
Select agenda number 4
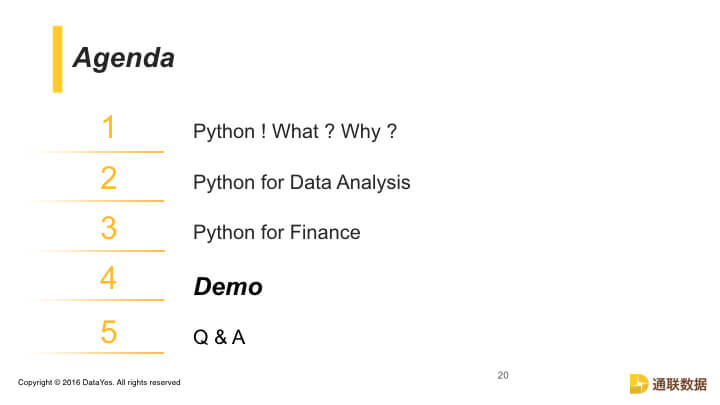(108, 278)
